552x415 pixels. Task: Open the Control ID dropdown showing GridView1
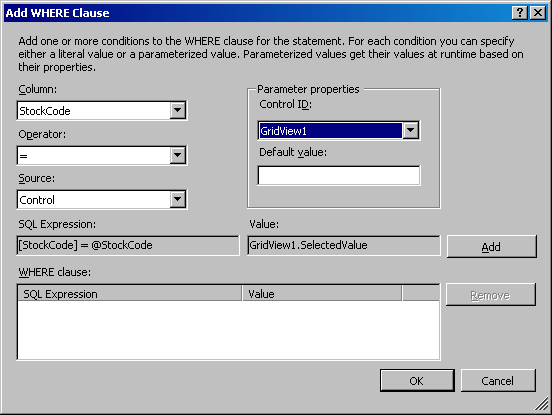339,131
